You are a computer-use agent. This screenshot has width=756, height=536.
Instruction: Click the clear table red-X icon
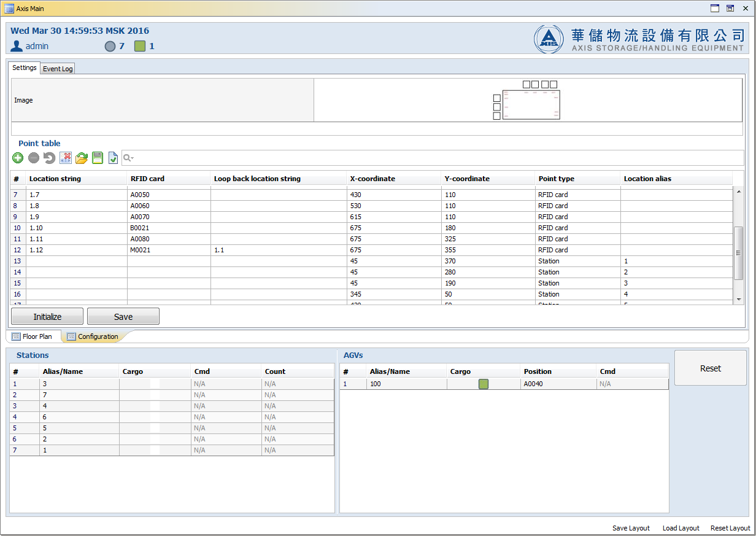click(66, 158)
